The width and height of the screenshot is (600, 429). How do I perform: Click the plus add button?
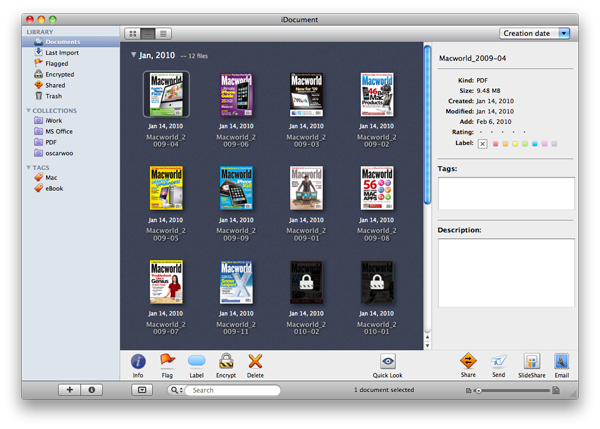[x=69, y=390]
